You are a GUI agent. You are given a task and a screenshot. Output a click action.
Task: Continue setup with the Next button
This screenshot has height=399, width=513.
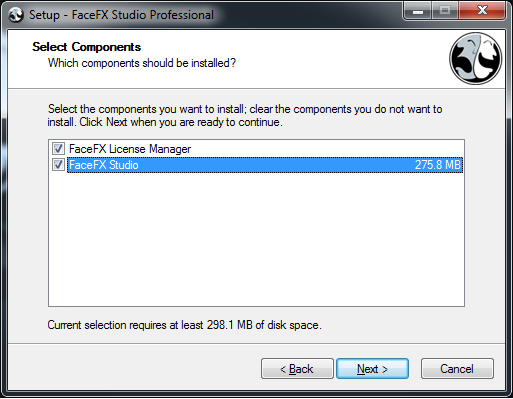pos(372,369)
